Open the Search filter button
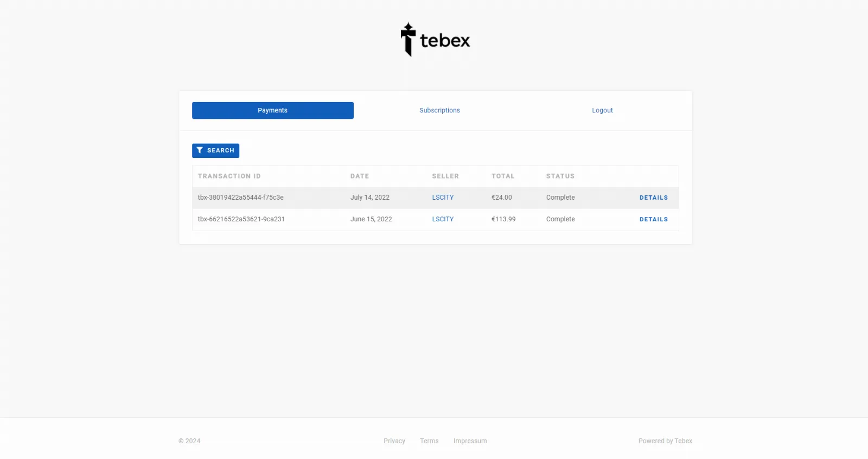Screen dimensions: 868x459 pyautogui.click(x=215, y=150)
